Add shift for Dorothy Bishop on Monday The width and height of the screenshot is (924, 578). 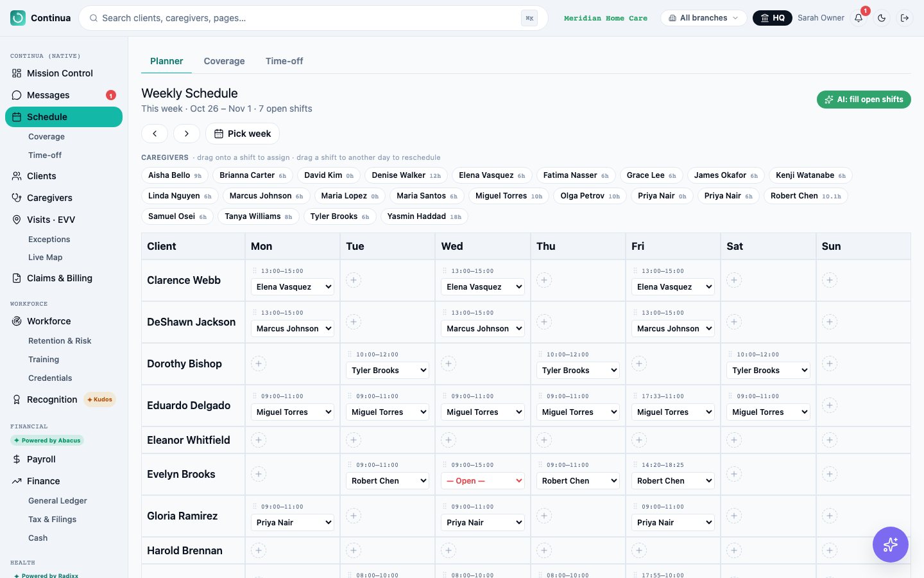[x=259, y=363]
